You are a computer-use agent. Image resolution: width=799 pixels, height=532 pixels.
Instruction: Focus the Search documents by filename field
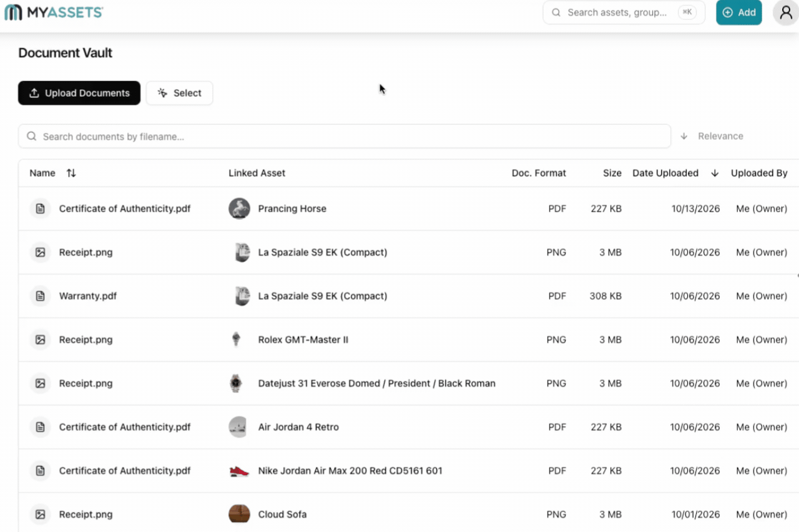click(x=345, y=137)
